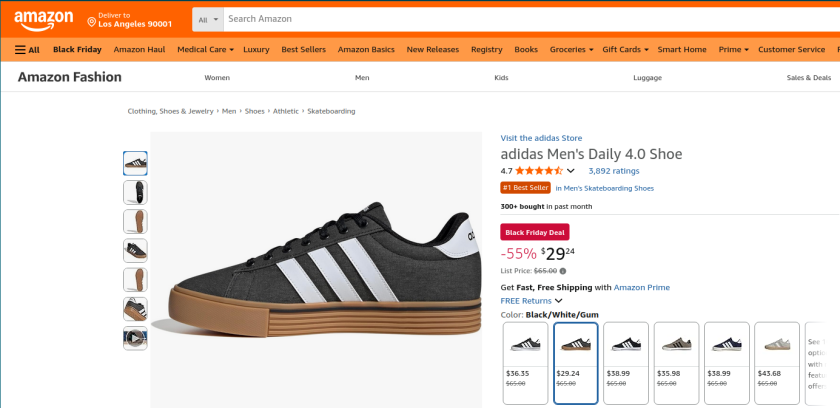Open the 3,892 ratings link

pyautogui.click(x=613, y=171)
